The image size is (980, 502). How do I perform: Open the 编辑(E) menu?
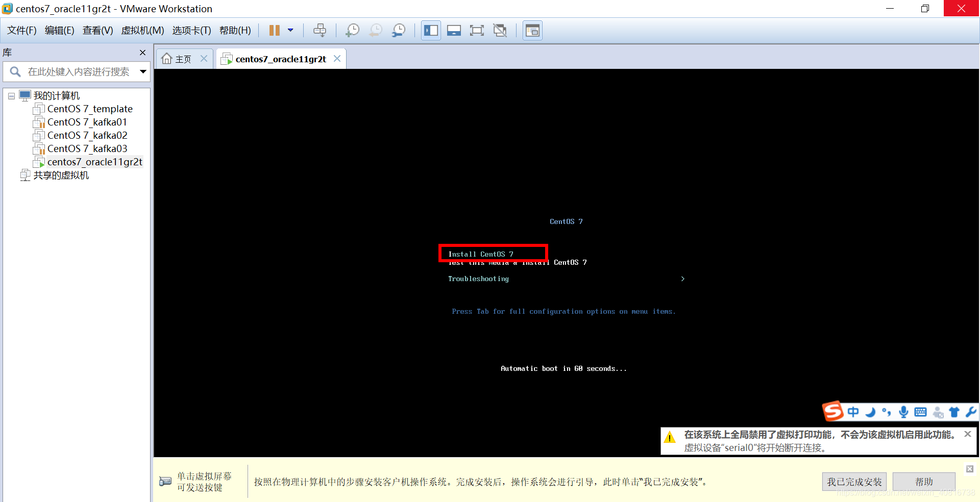(60, 31)
